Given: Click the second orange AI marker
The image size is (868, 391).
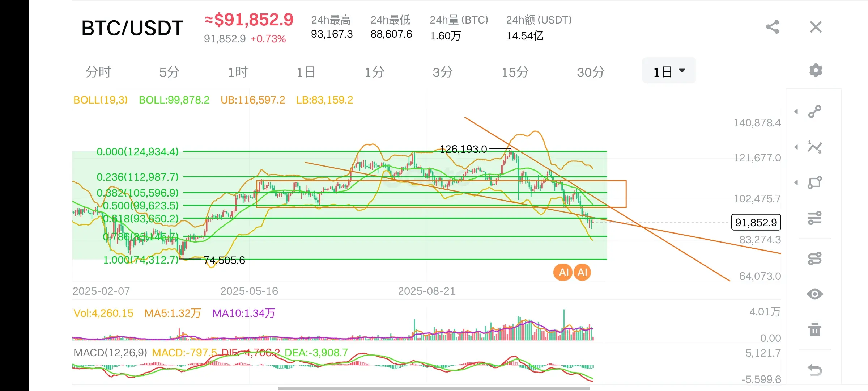Looking at the screenshot, I should tap(582, 273).
